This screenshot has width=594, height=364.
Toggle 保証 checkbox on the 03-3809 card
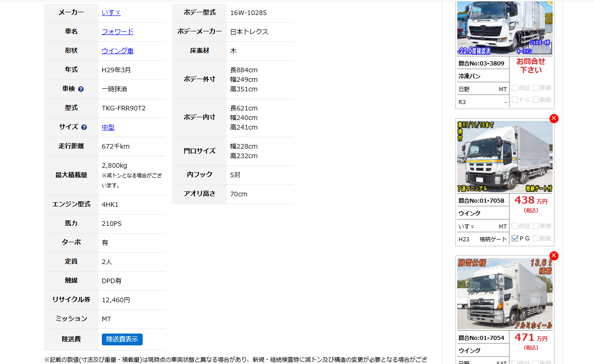click(515, 88)
